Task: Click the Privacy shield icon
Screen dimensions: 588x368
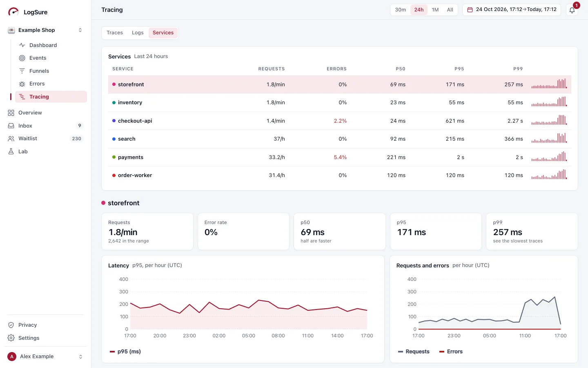Action: coord(11,325)
